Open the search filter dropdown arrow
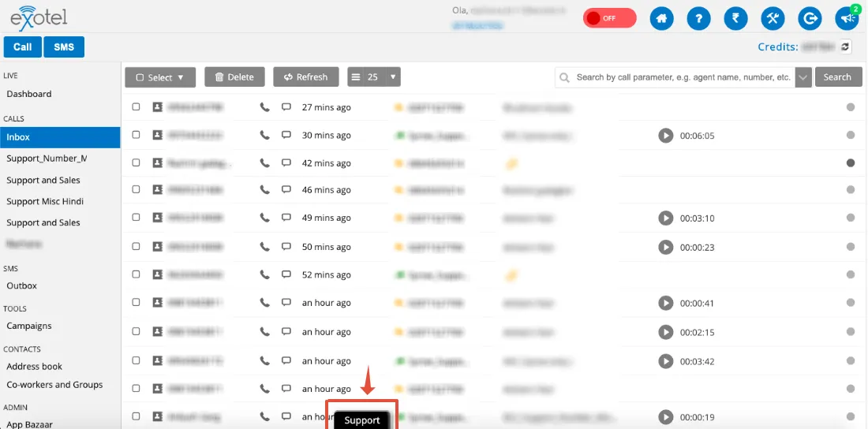868x429 pixels. pos(803,77)
